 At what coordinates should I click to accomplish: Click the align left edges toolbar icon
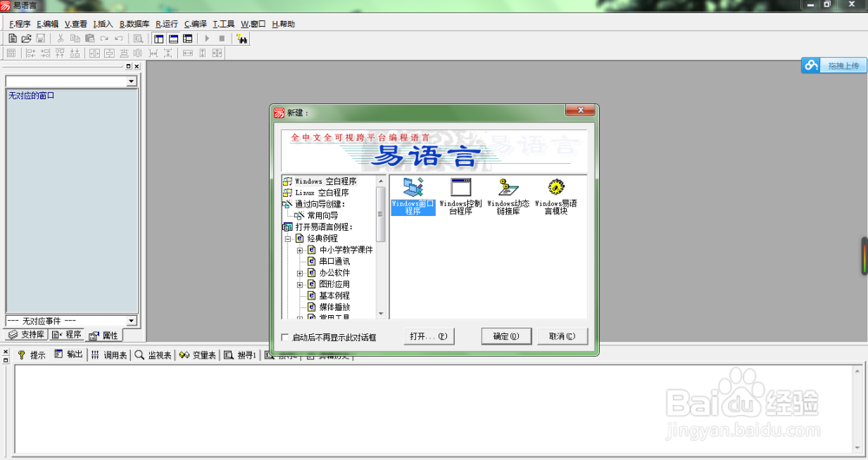pos(30,53)
